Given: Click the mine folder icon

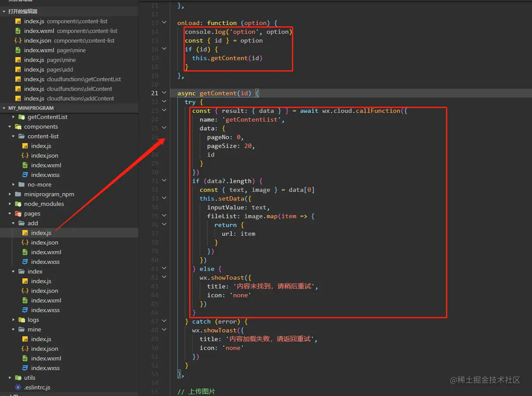Looking at the screenshot, I should pos(22,329).
